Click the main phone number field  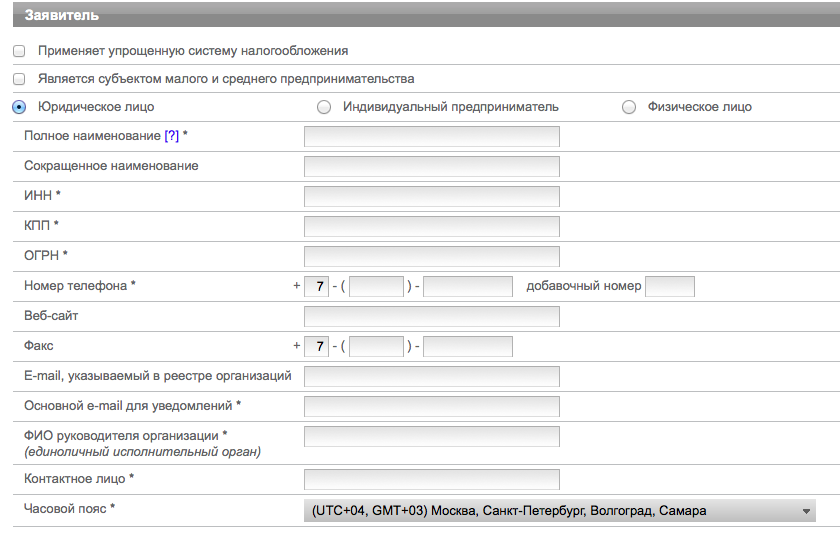pyautogui.click(x=468, y=287)
